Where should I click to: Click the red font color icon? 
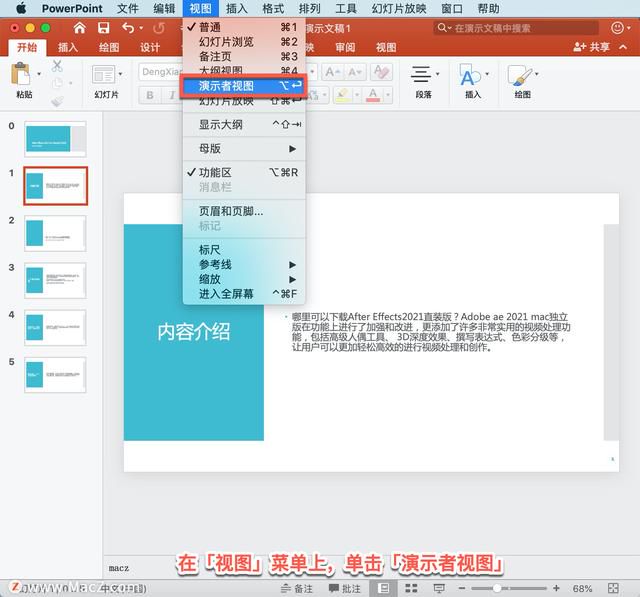click(x=373, y=95)
